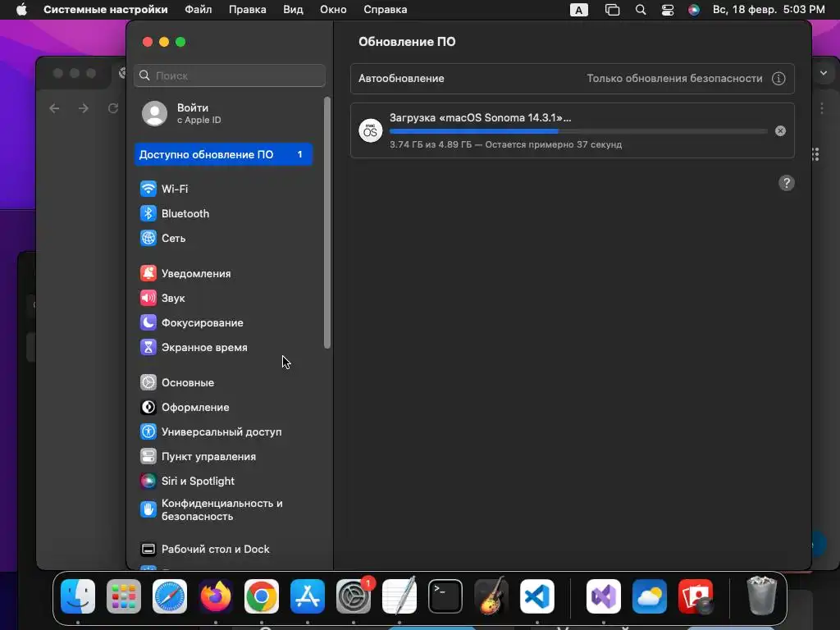Click back arrow in background browser
This screenshot has width=840, height=630.
click(54, 108)
